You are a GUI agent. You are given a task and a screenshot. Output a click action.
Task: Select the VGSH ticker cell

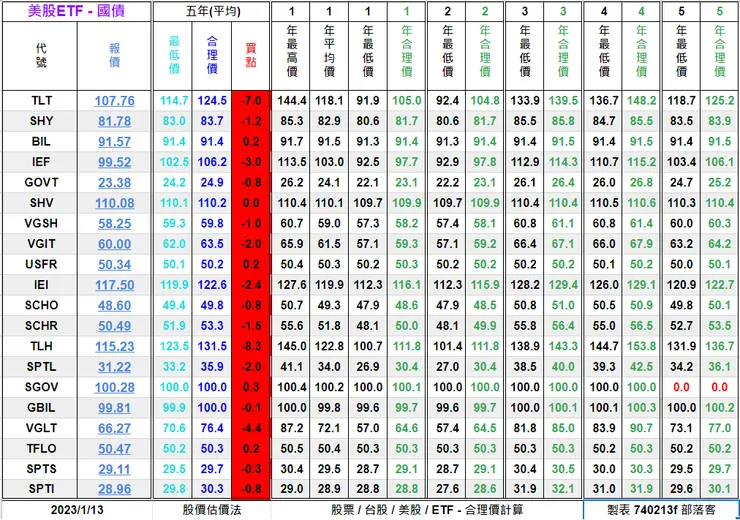pos(41,223)
